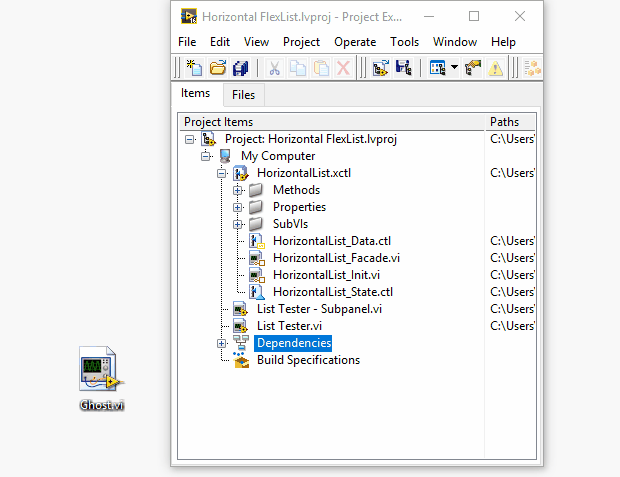
Task: Select Build Specifications item
Action: coord(308,360)
